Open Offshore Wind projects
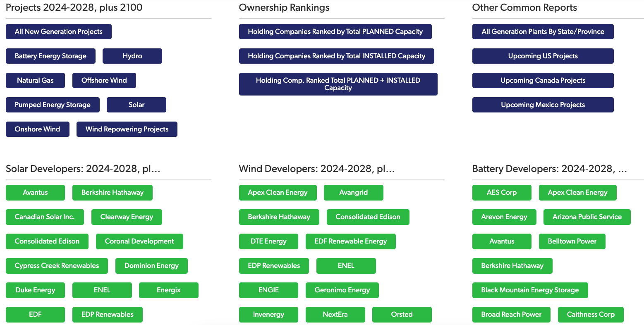 pyautogui.click(x=104, y=80)
